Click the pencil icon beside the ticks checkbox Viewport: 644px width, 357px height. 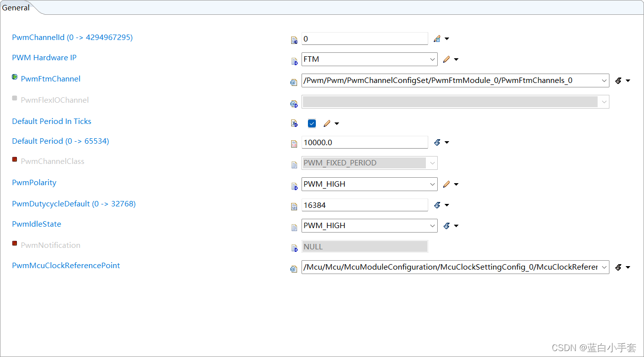pyautogui.click(x=327, y=123)
